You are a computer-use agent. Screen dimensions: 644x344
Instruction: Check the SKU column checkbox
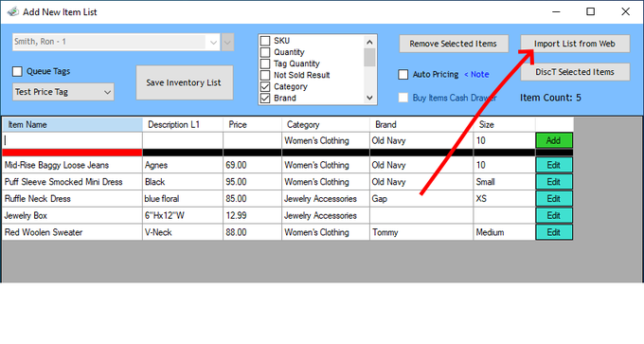click(265, 41)
